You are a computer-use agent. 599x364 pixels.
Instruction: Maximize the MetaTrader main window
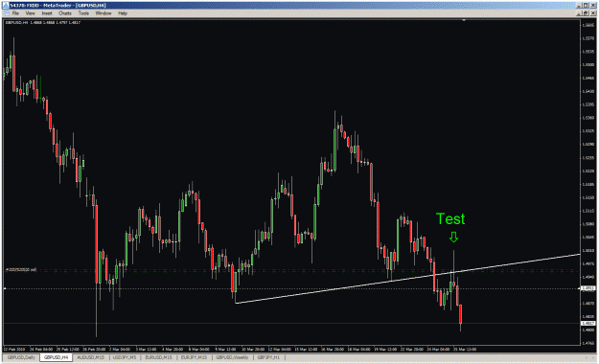click(x=586, y=6)
